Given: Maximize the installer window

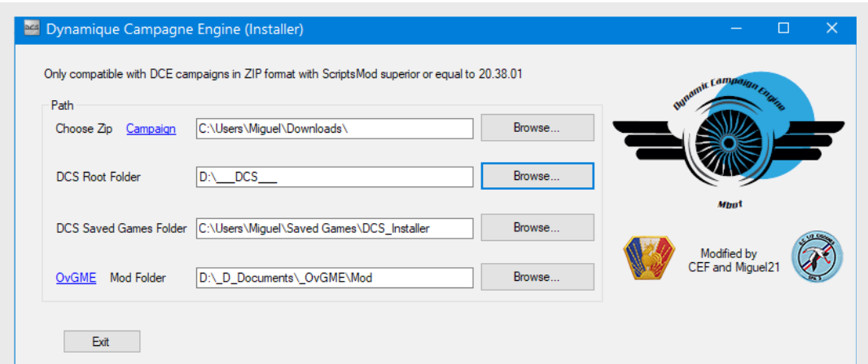Looking at the screenshot, I should click(x=783, y=29).
